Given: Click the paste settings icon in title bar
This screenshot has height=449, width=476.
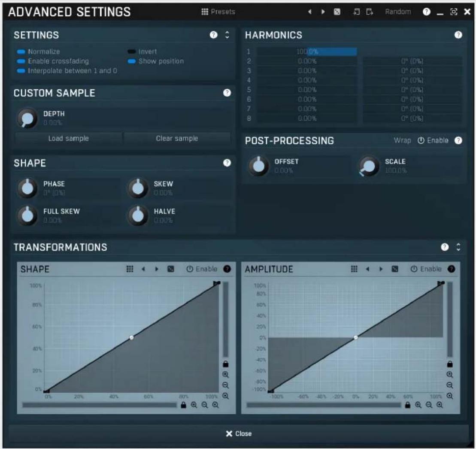Looking at the screenshot, I should click(370, 12).
